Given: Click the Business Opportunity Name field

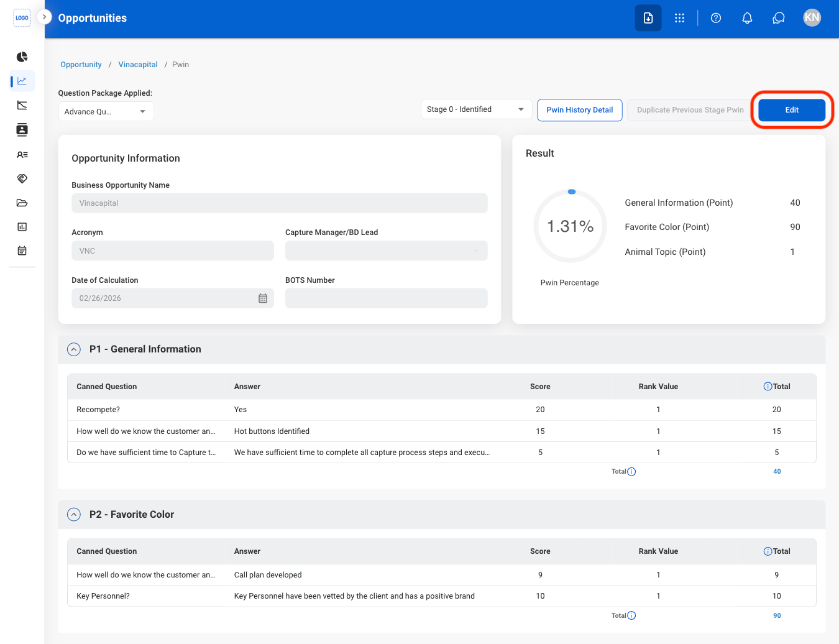Looking at the screenshot, I should tap(280, 203).
